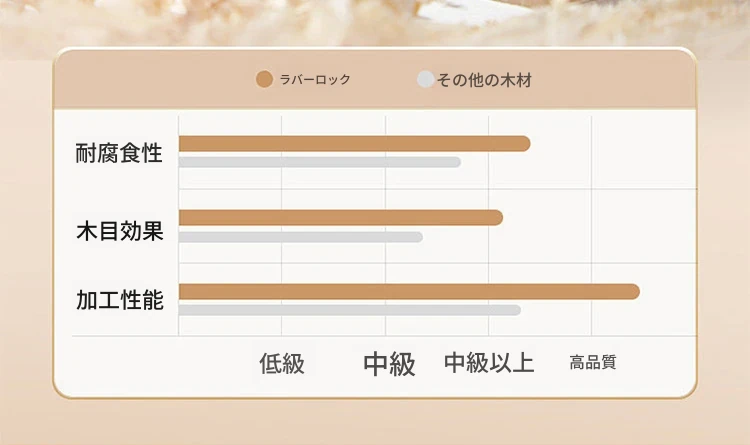
Task: Click the 中級以上 axis label
Action: coord(489,363)
